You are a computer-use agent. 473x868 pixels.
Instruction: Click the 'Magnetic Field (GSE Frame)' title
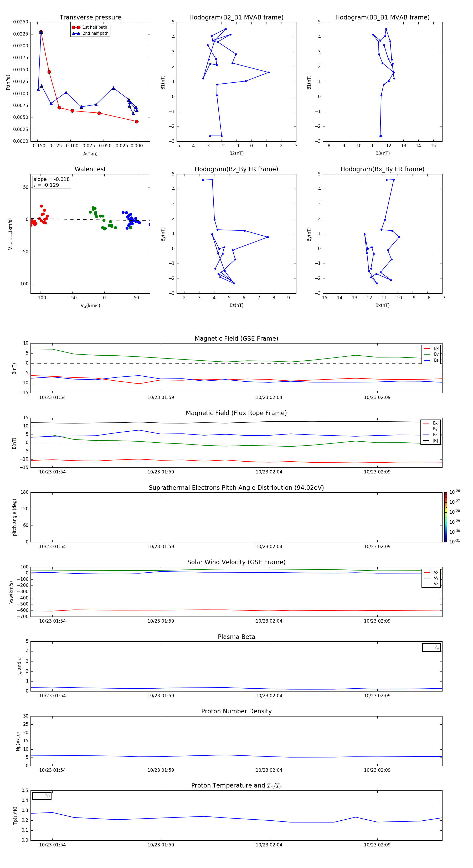point(236,339)
